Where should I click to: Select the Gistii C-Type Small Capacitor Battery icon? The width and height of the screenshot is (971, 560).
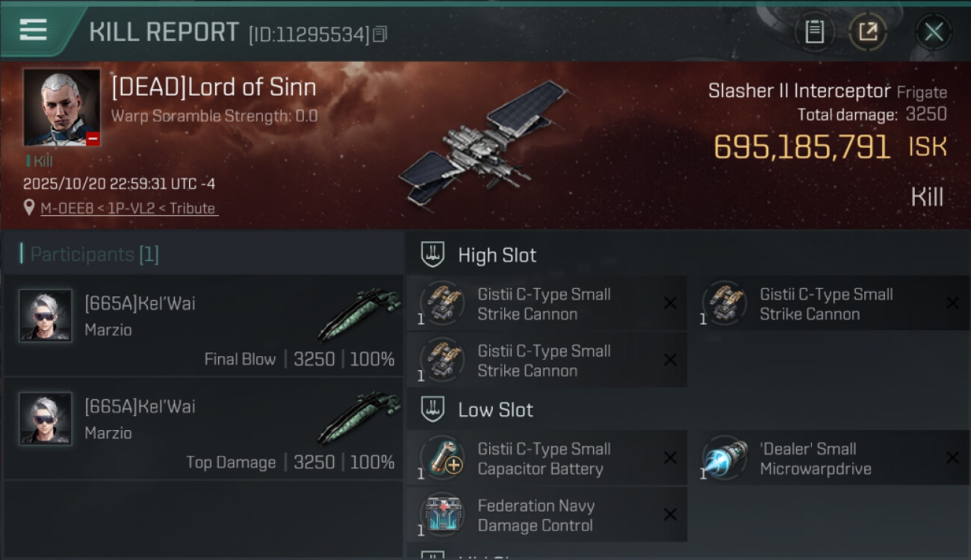click(x=443, y=458)
